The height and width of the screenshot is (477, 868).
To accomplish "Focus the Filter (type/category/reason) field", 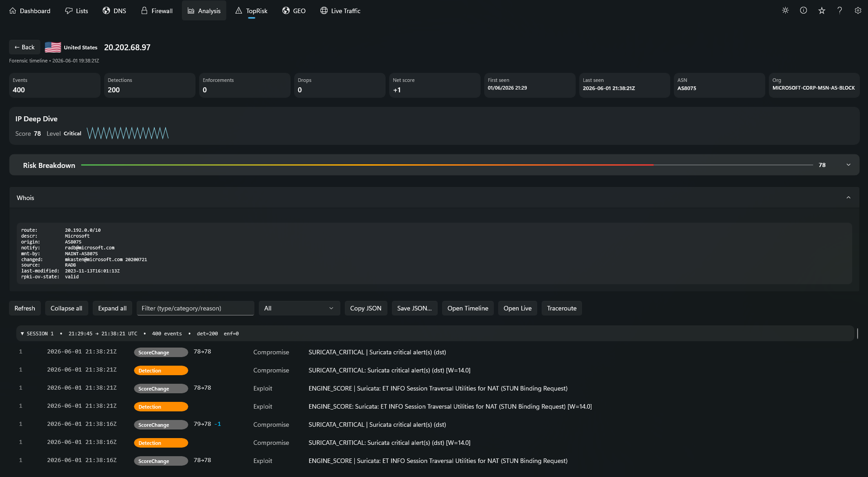I will coord(195,308).
